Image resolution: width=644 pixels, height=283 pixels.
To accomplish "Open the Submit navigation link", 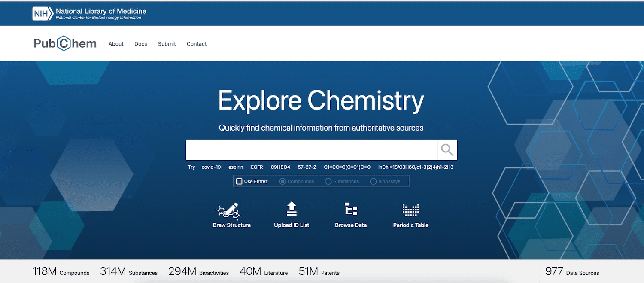I will tap(167, 44).
